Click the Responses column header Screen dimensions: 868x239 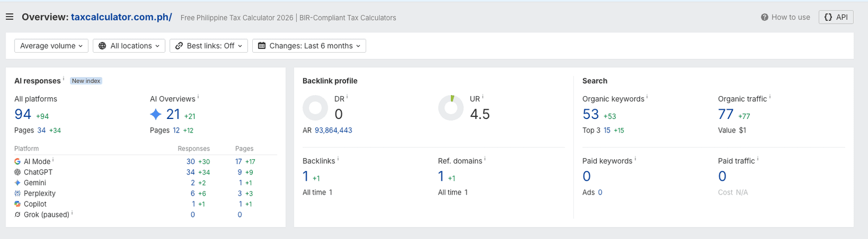pos(194,149)
